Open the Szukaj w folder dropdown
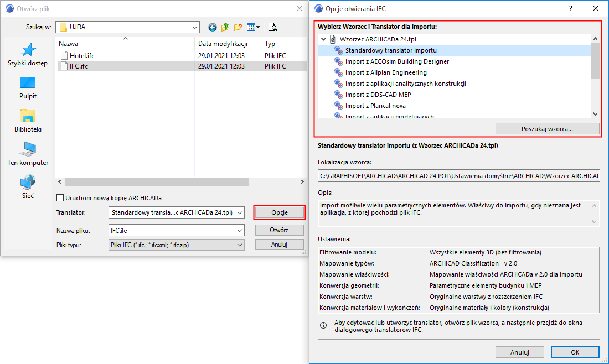 pos(194,27)
